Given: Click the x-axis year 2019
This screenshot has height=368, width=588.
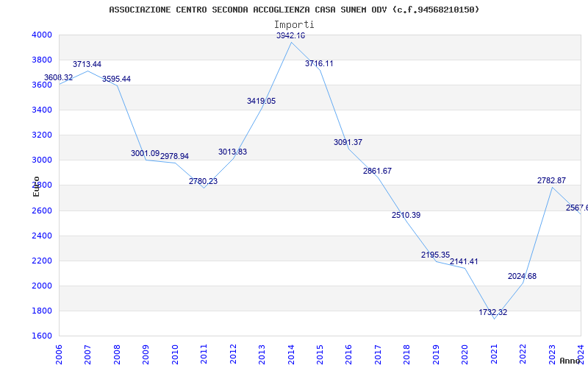Looking at the screenshot, I should 436,355.
